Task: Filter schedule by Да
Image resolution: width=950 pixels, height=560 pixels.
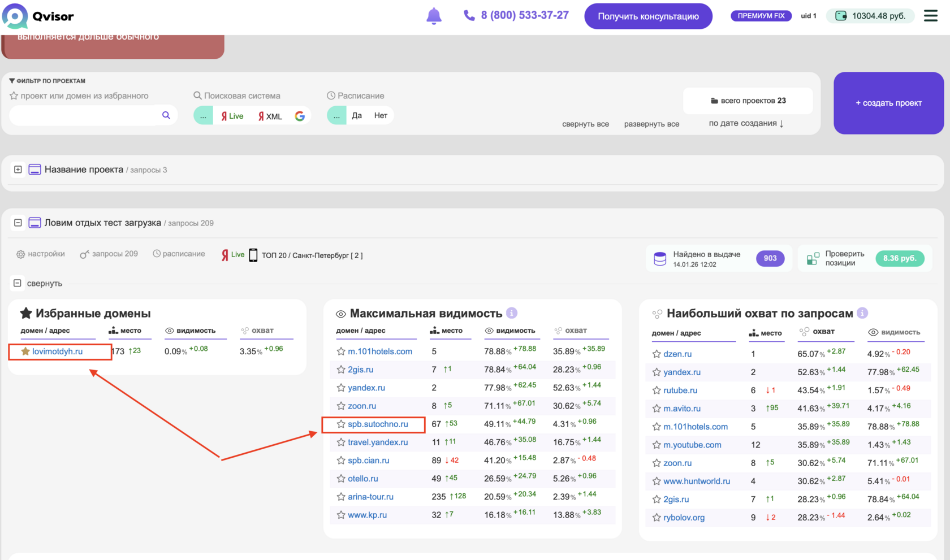Action: click(357, 115)
